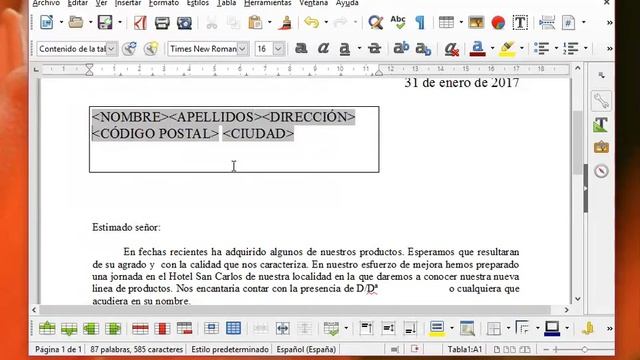Viewport: 640px width, 360px height.
Task: Run the spelling check (Abc)
Action: pyautogui.click(x=398, y=22)
